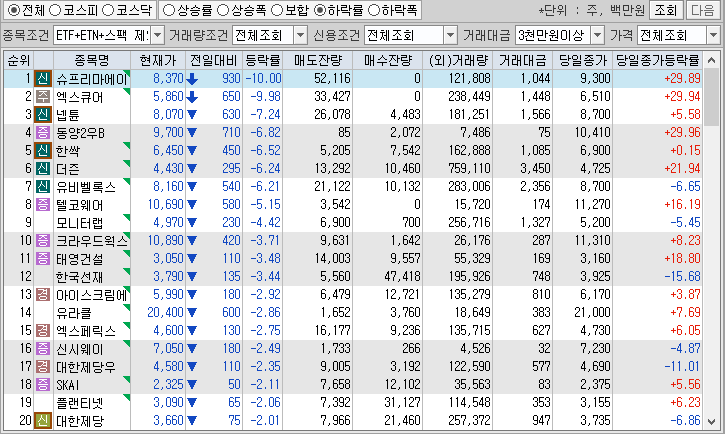Click price 20,400 for 유라클
725x434 pixels.
166,312
